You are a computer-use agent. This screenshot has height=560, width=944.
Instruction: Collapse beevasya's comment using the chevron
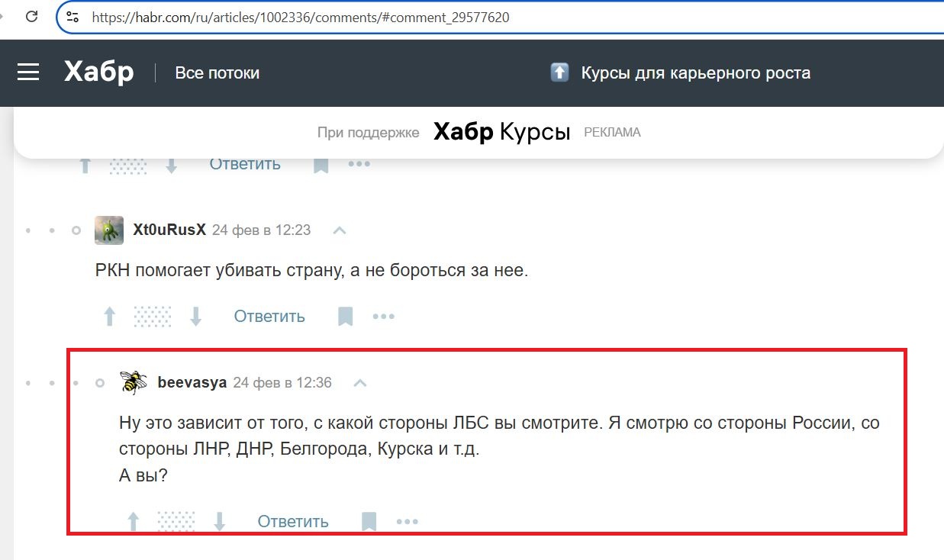coord(359,382)
